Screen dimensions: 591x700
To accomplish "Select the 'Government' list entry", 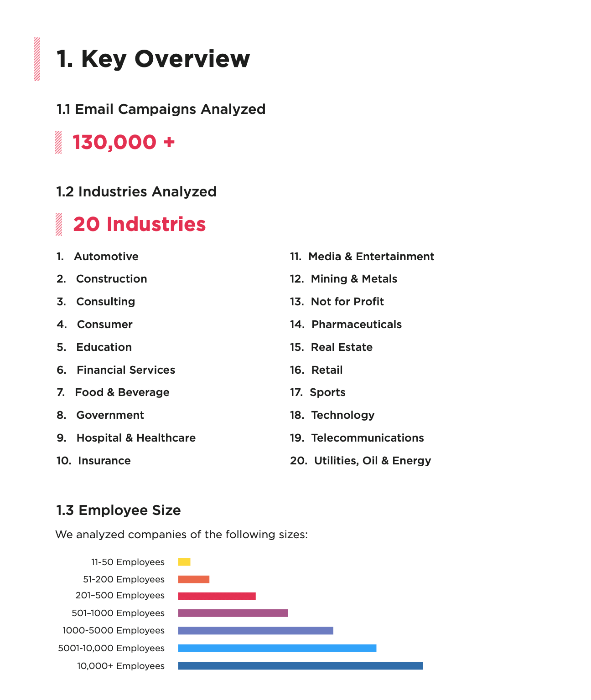I will [110, 415].
